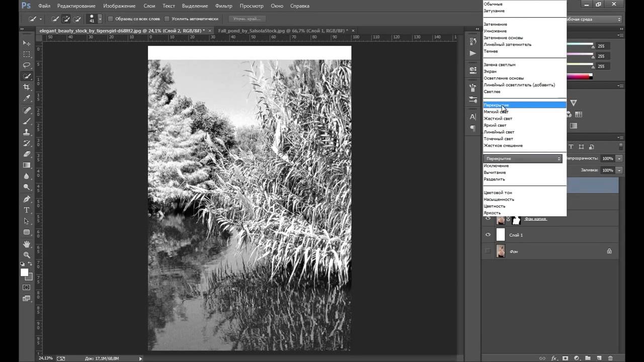Choose New selection mode in options bar
The height and width of the screenshot is (362, 644).
[x=54, y=19]
